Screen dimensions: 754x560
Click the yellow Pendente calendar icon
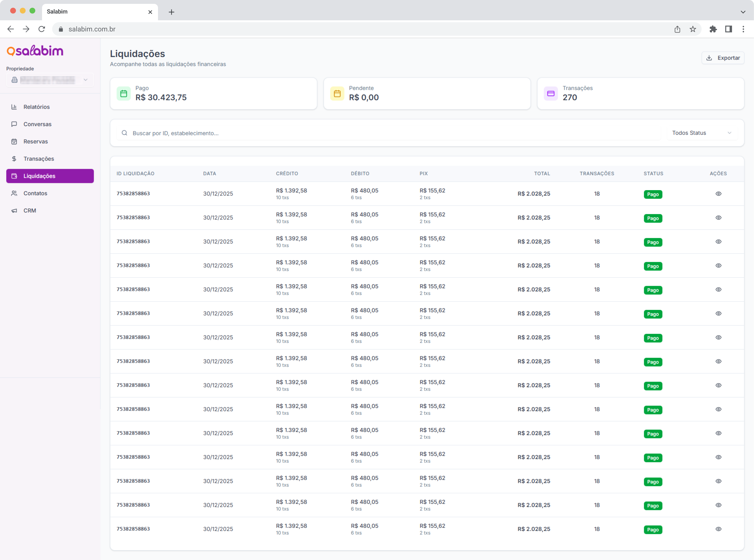coord(337,93)
